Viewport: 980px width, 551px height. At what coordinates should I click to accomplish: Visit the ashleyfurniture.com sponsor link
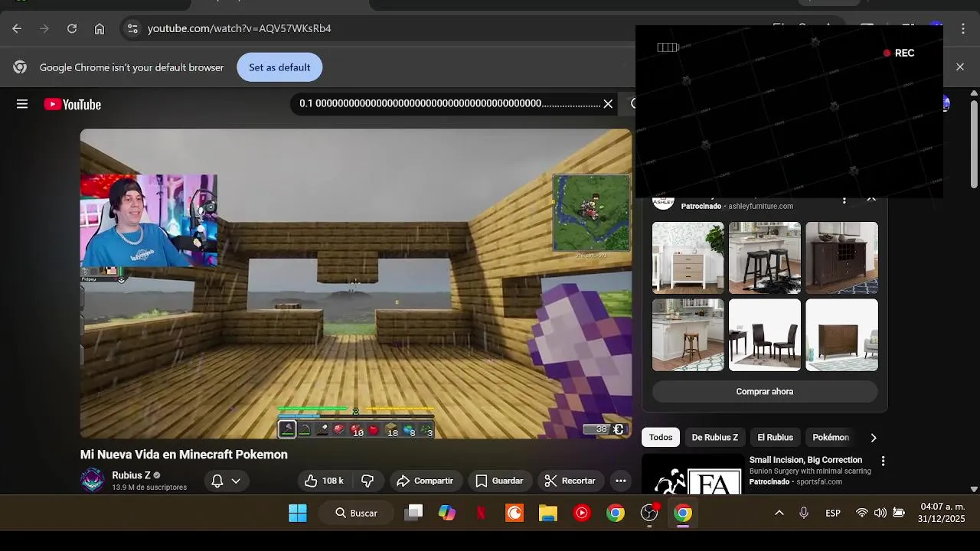coord(760,207)
